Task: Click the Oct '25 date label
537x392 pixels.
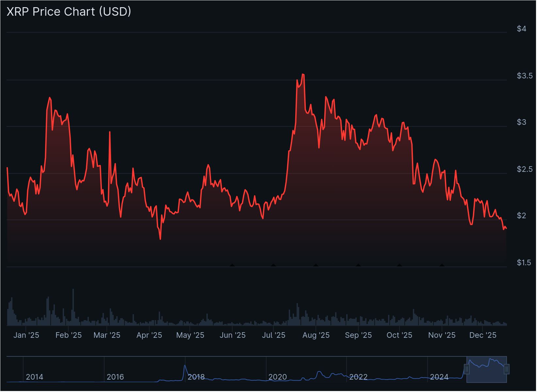Action: point(399,335)
